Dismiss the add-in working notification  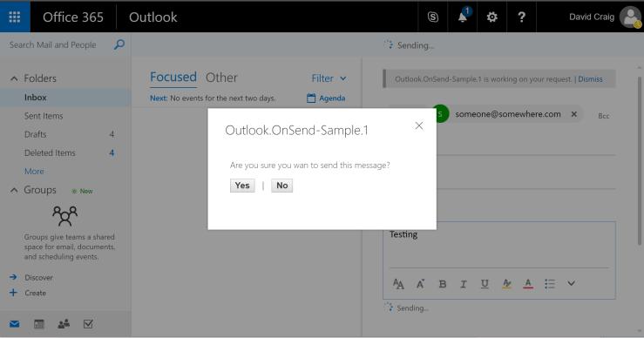590,79
